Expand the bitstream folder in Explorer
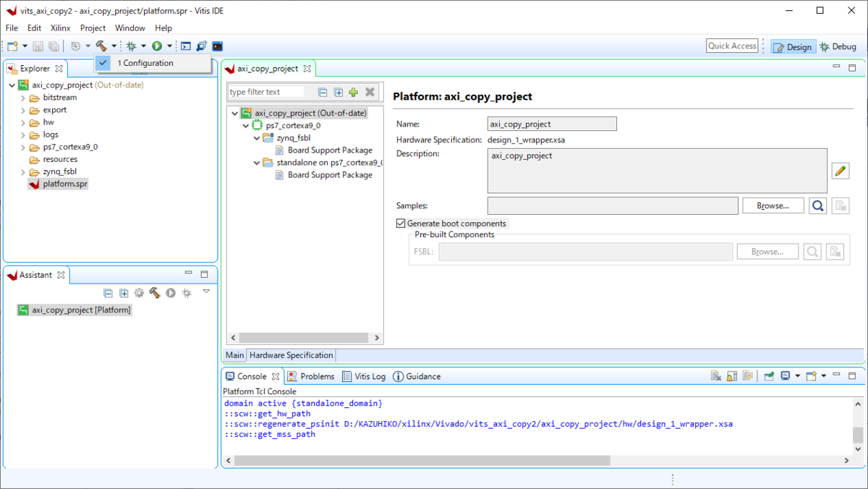 (23, 98)
